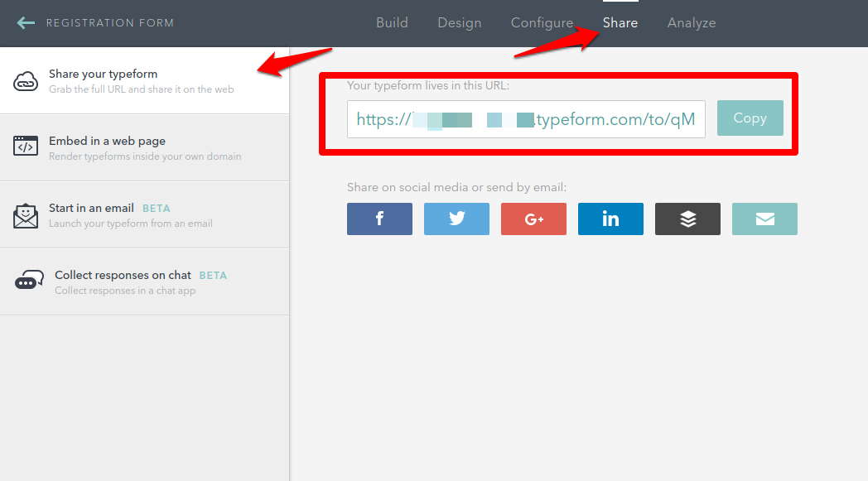Copy the typeform URL
868x481 pixels.
[x=750, y=118]
